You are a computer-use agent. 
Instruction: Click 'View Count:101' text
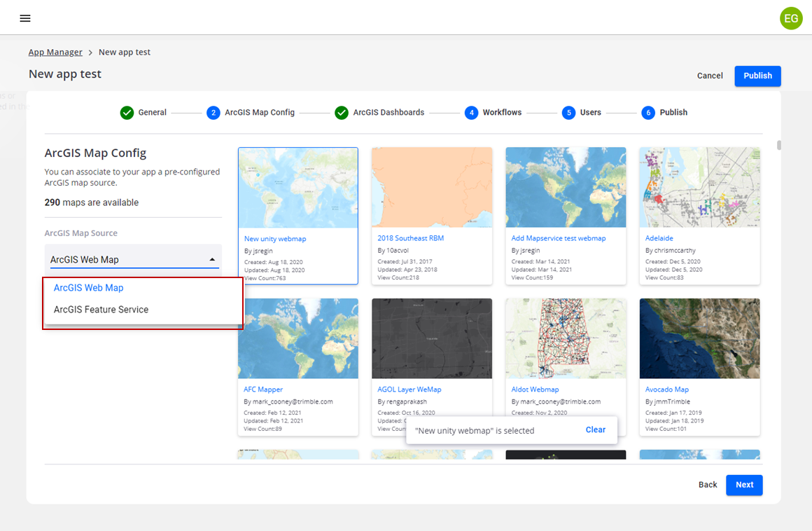tap(666, 429)
